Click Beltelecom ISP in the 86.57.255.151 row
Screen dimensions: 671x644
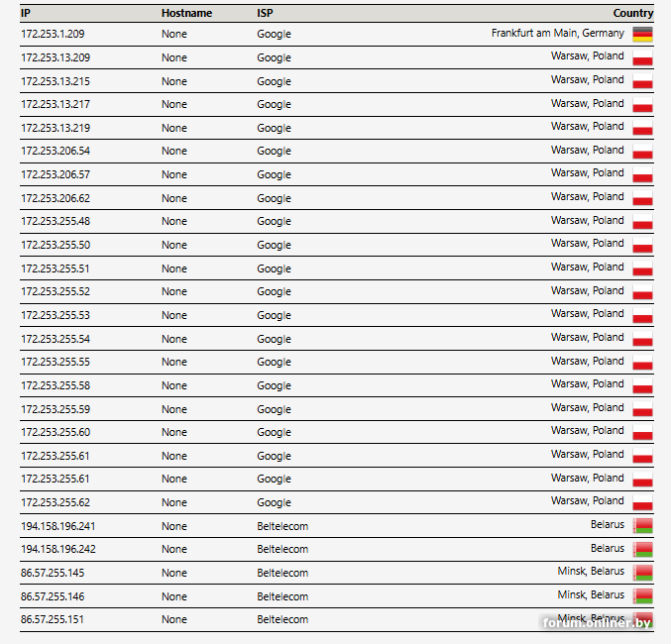coord(282,619)
